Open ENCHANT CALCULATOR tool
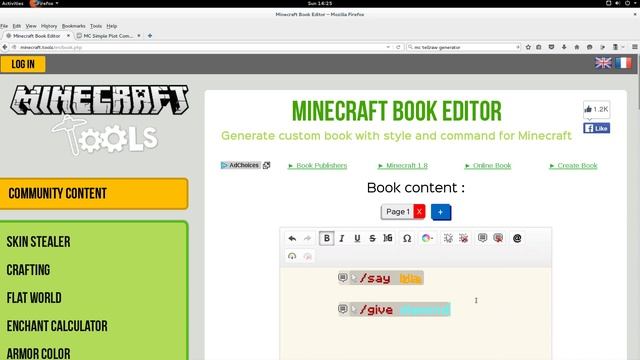Image resolution: width=640 pixels, height=360 pixels. [57, 326]
